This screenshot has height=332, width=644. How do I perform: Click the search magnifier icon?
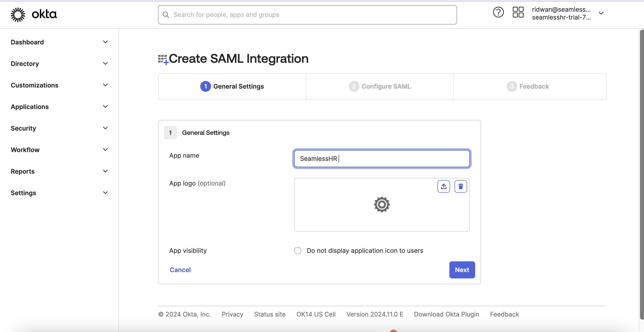point(166,15)
